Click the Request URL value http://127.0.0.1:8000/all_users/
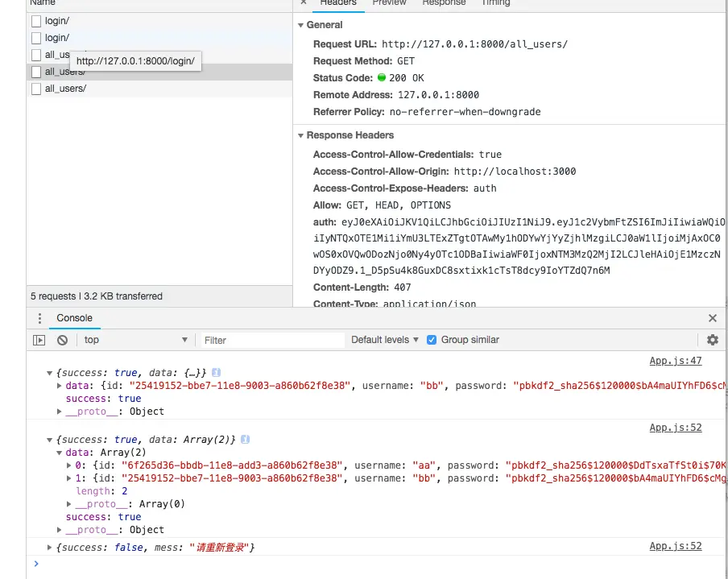Image resolution: width=728 pixels, height=579 pixels. [474, 44]
